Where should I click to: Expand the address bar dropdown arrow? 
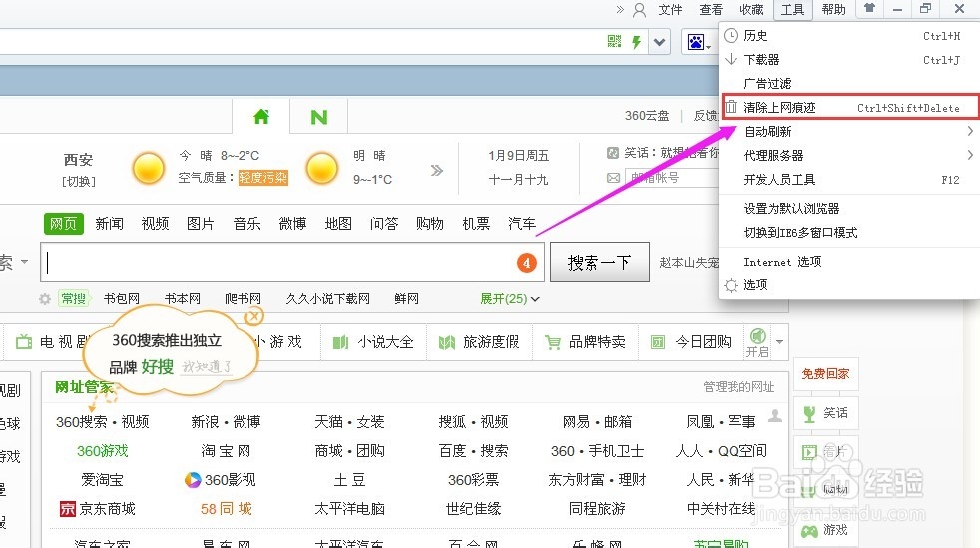(x=659, y=43)
